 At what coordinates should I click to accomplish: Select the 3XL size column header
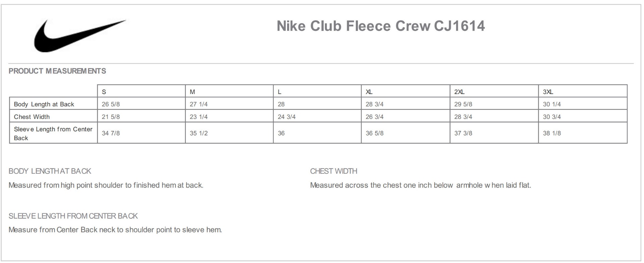548,92
